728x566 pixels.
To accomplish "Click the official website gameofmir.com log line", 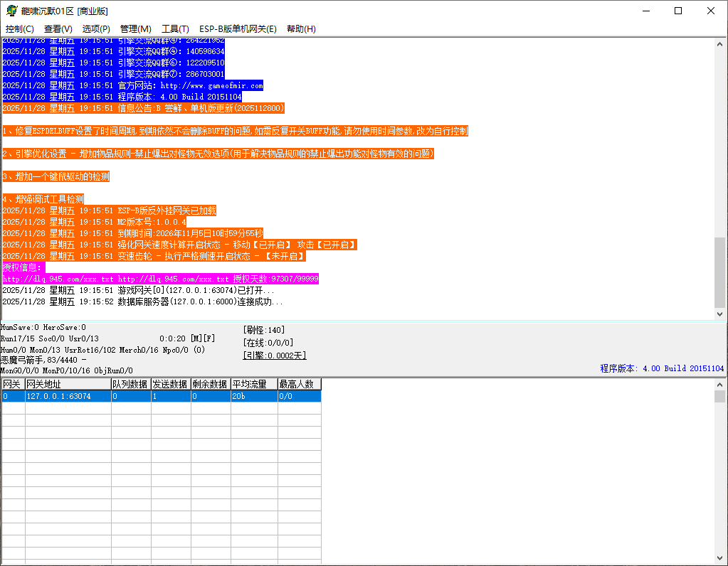I will pos(132,85).
